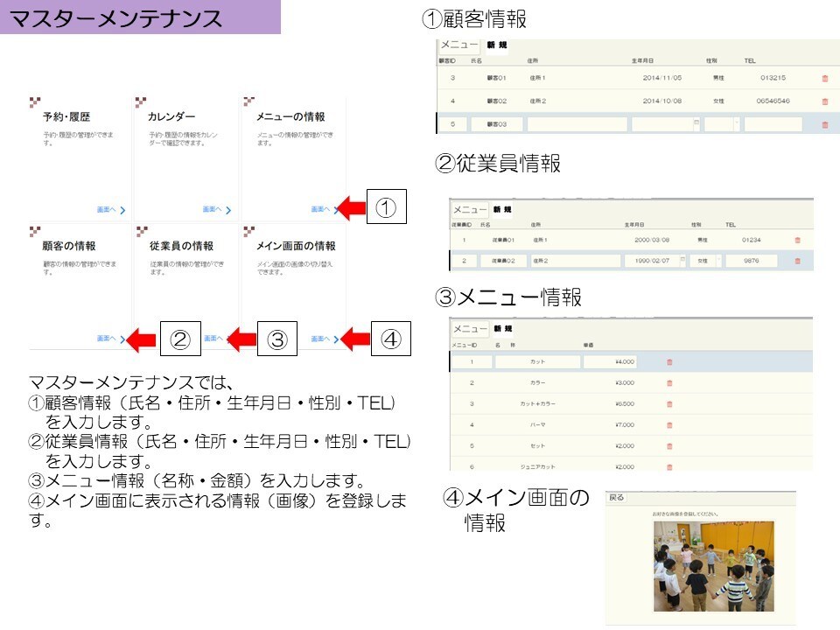Viewport: 840px width, 630px height.
Task: Click the メニューの情報 card title
Action: coord(290,116)
